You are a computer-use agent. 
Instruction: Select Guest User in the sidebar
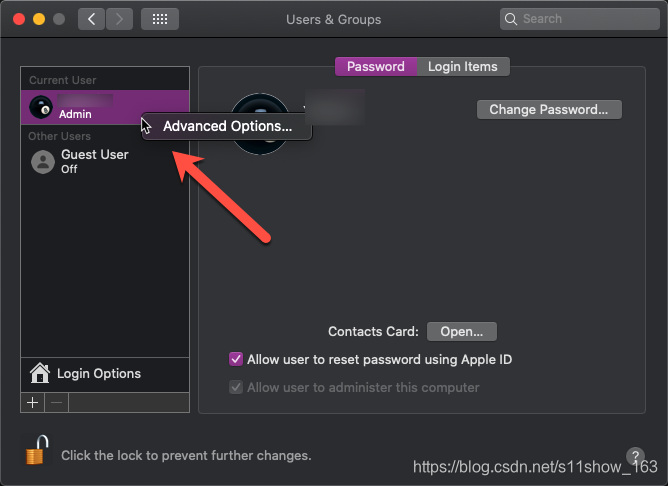[x=105, y=161]
